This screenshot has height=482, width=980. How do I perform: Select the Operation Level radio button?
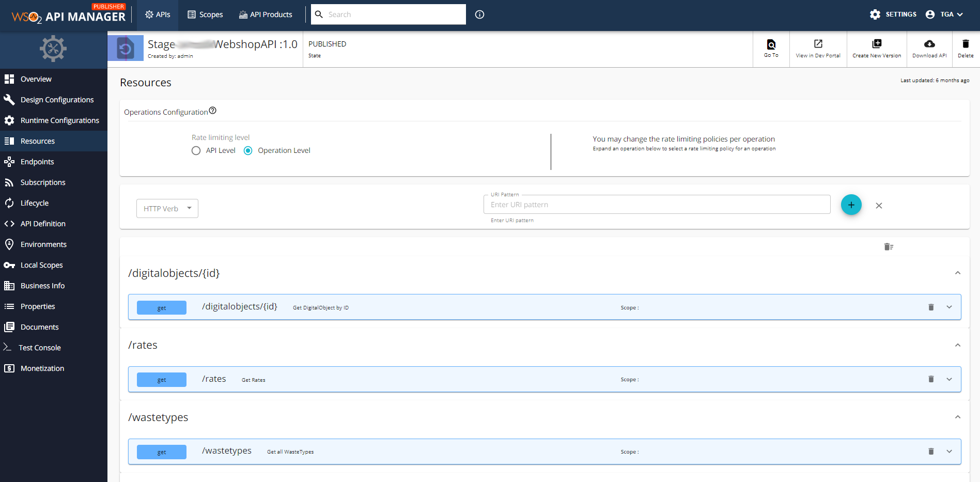click(x=248, y=151)
